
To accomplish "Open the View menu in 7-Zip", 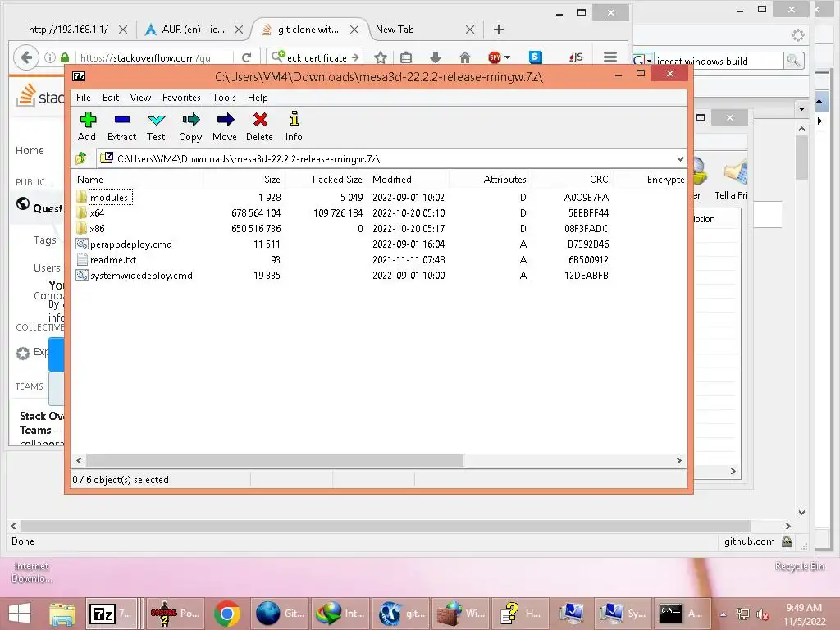I will point(140,98).
